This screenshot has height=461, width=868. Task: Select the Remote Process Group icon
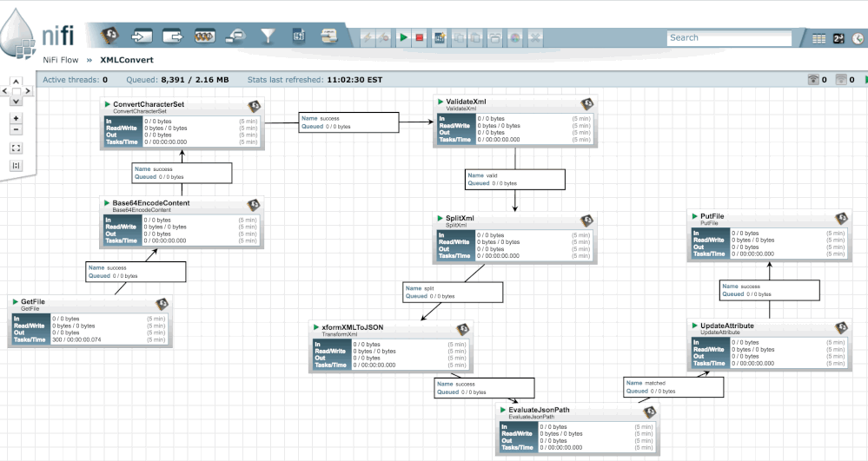[235, 37]
